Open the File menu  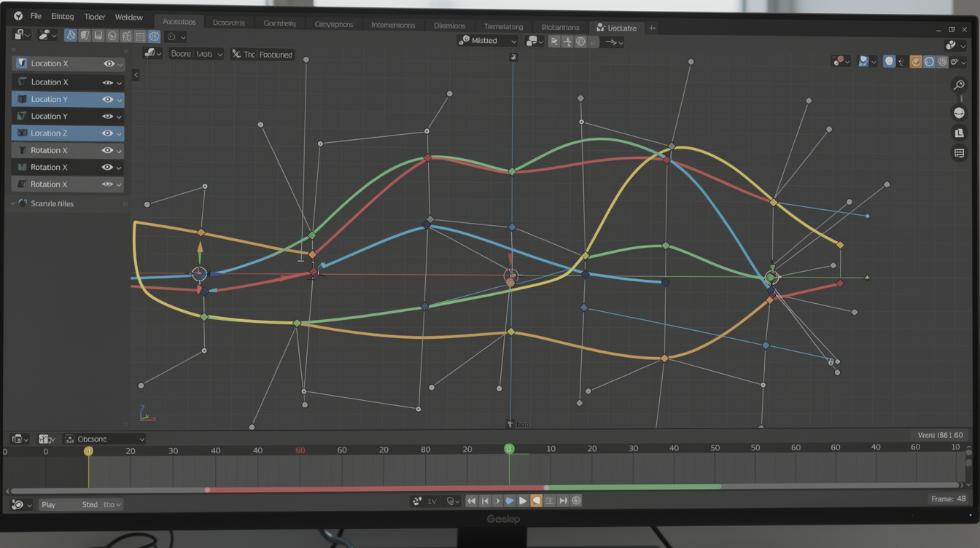pyautogui.click(x=35, y=15)
